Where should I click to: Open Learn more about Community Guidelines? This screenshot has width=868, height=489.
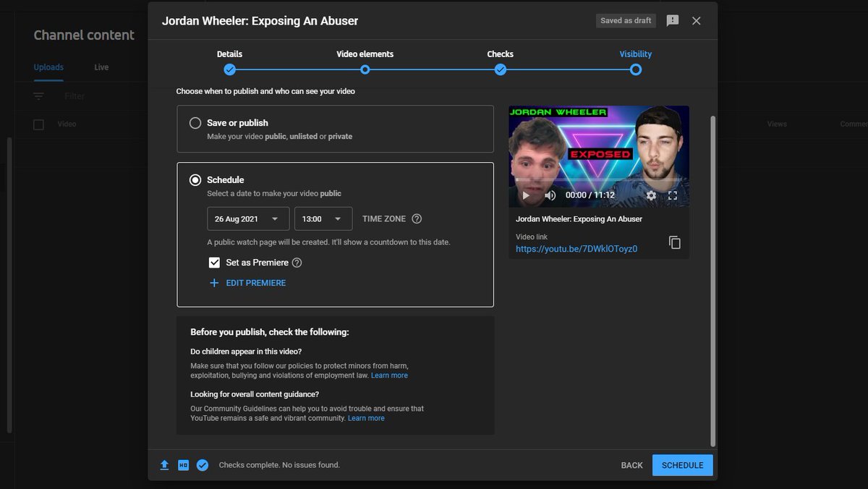pyautogui.click(x=366, y=418)
